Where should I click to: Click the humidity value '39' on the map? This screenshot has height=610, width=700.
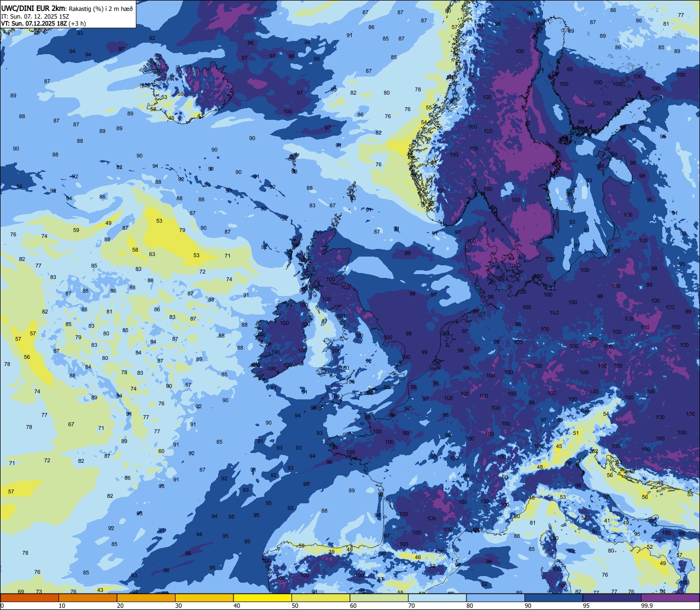click(x=331, y=552)
